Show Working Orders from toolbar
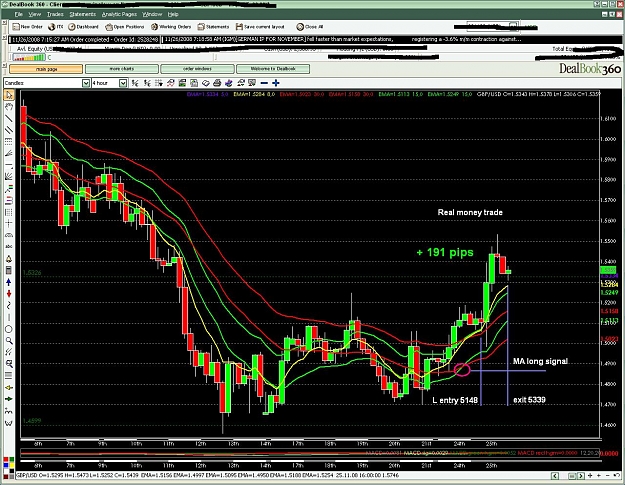This screenshot has height=485, width=625. coord(171,27)
